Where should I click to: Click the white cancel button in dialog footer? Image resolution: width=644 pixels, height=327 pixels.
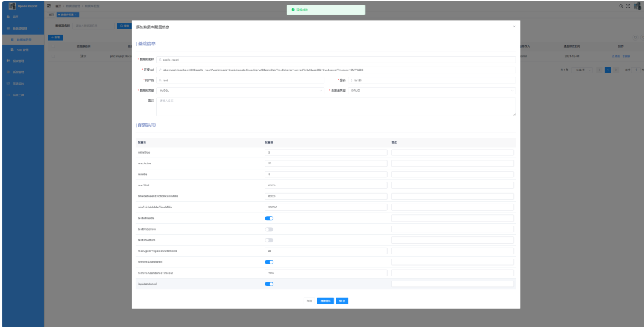309,301
